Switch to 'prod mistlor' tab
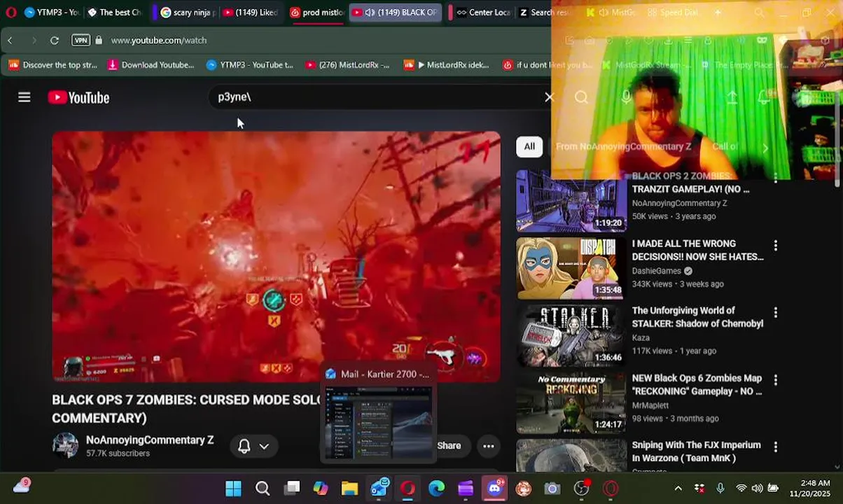The height and width of the screenshot is (504, 843). click(x=316, y=13)
